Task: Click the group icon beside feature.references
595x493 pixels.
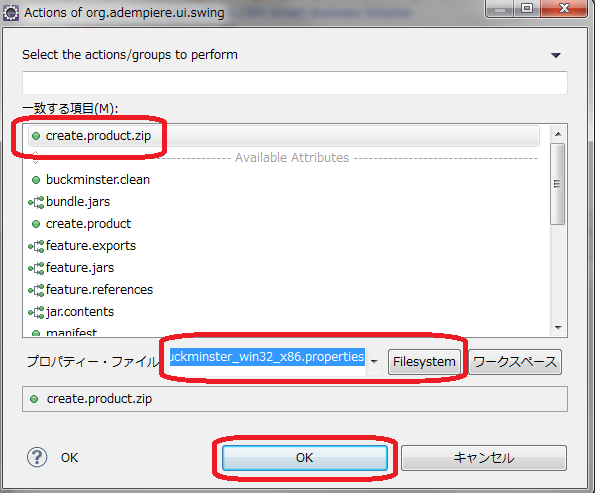Action: coord(36,290)
